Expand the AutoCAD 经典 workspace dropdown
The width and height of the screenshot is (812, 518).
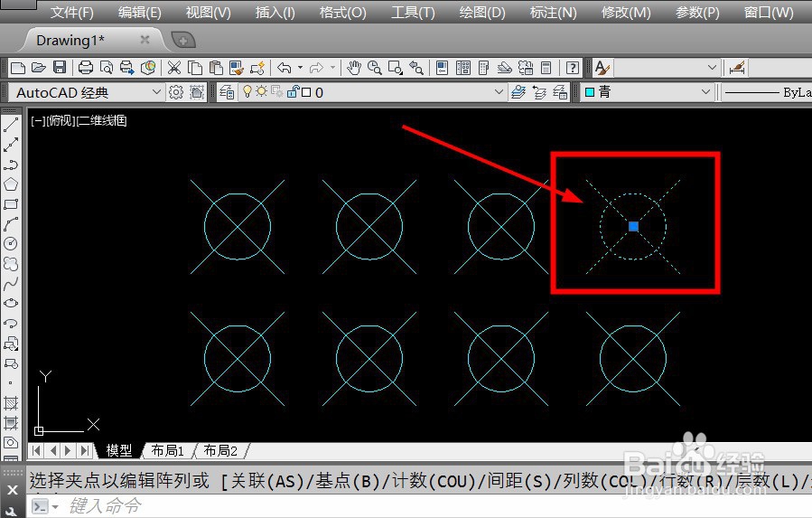156,92
